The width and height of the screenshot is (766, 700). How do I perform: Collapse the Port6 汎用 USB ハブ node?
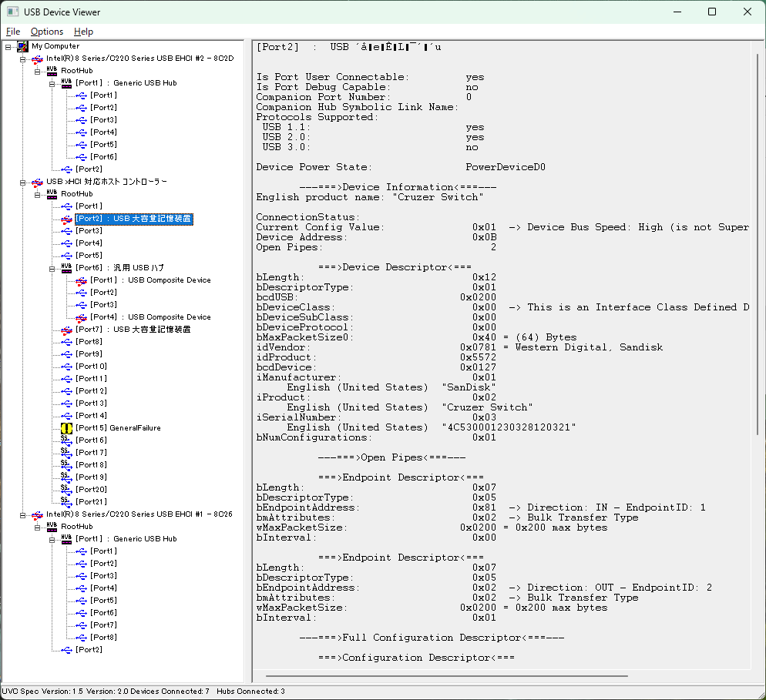(52, 268)
